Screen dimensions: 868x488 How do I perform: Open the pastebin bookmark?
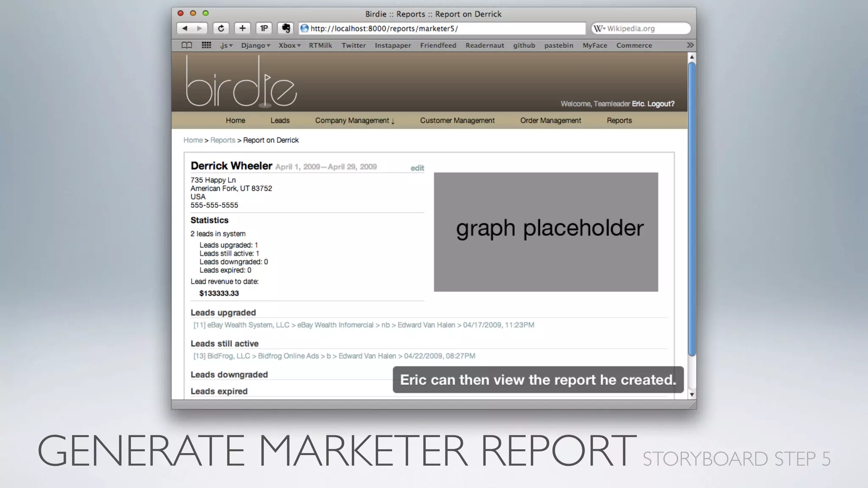coord(559,45)
